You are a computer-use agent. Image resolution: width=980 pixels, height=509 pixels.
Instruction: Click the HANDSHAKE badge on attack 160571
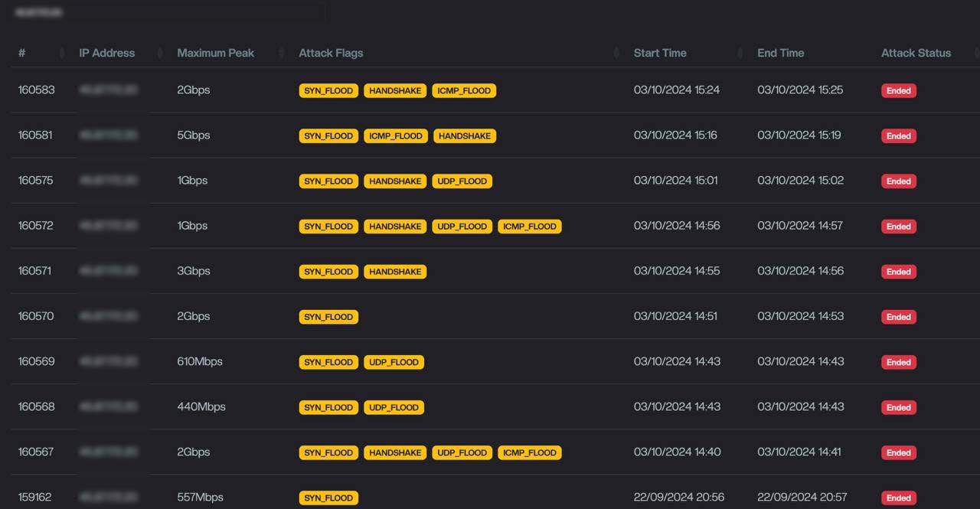click(395, 271)
